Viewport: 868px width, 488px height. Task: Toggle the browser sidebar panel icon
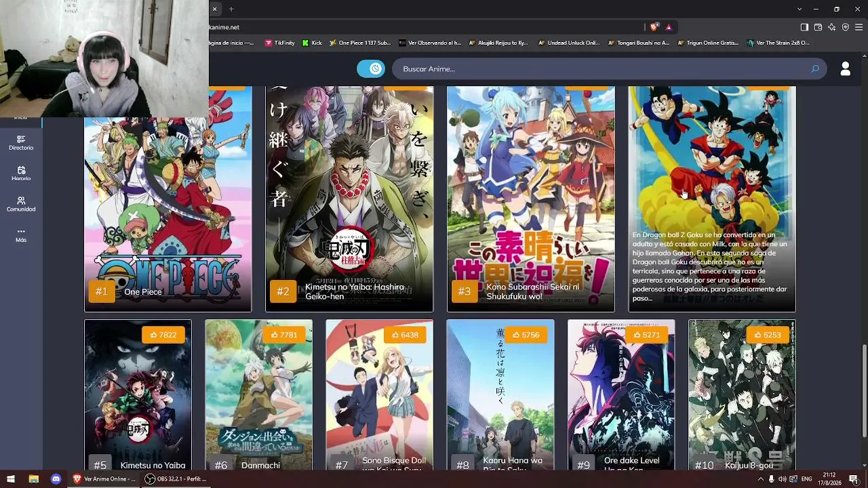(x=804, y=27)
